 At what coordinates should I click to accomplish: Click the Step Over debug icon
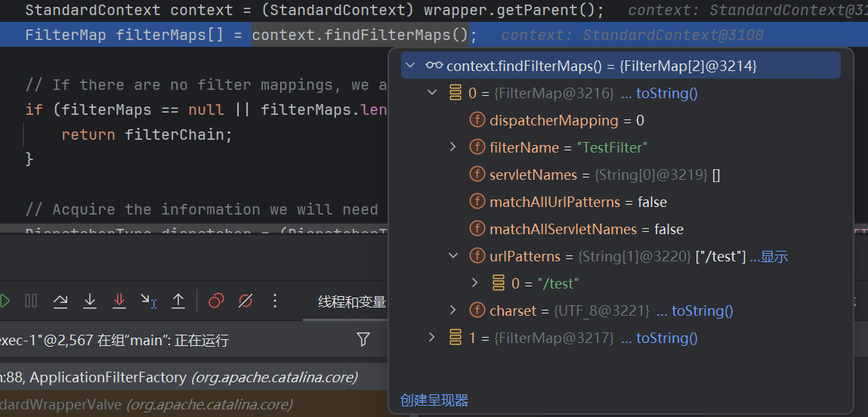pos(60,301)
